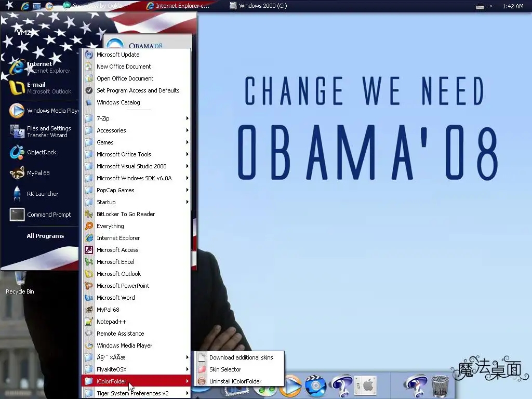Expand the Startup folder
532x399 pixels.
[x=137, y=202]
